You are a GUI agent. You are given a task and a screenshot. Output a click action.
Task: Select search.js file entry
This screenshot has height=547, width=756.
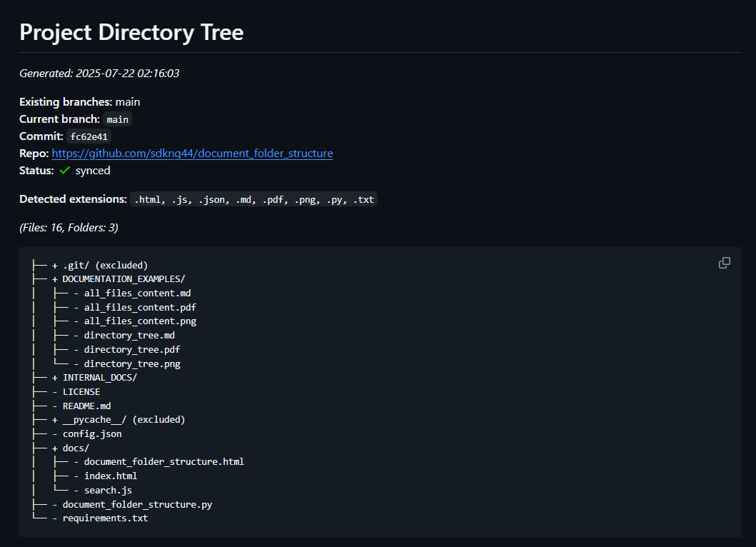[x=108, y=490]
